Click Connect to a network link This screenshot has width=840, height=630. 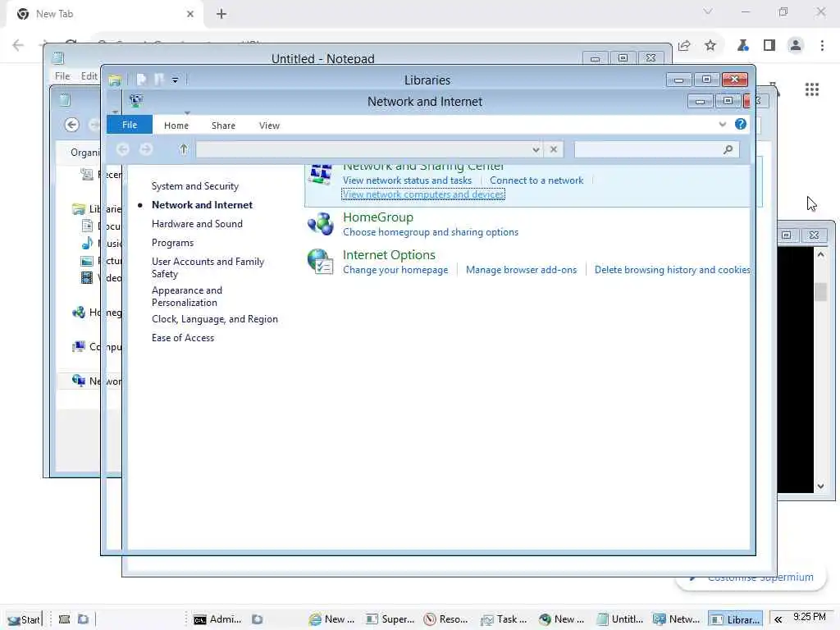tap(536, 180)
